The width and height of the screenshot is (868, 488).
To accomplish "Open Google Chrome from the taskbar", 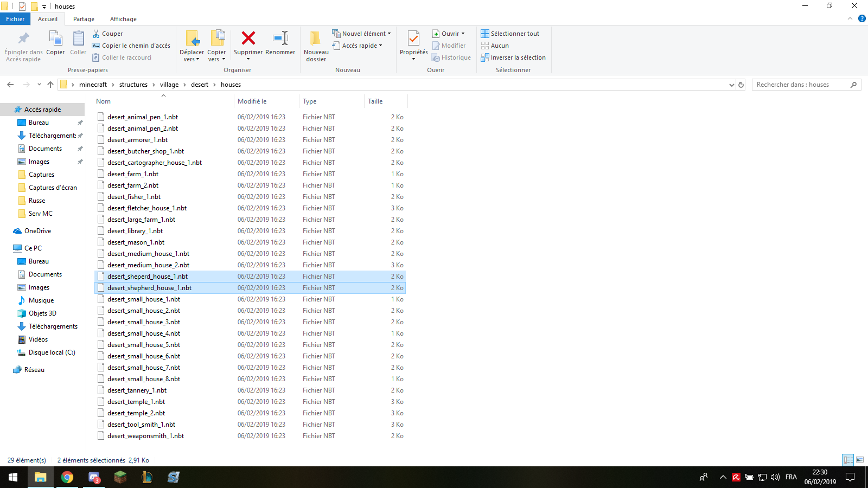I will pyautogui.click(x=67, y=477).
